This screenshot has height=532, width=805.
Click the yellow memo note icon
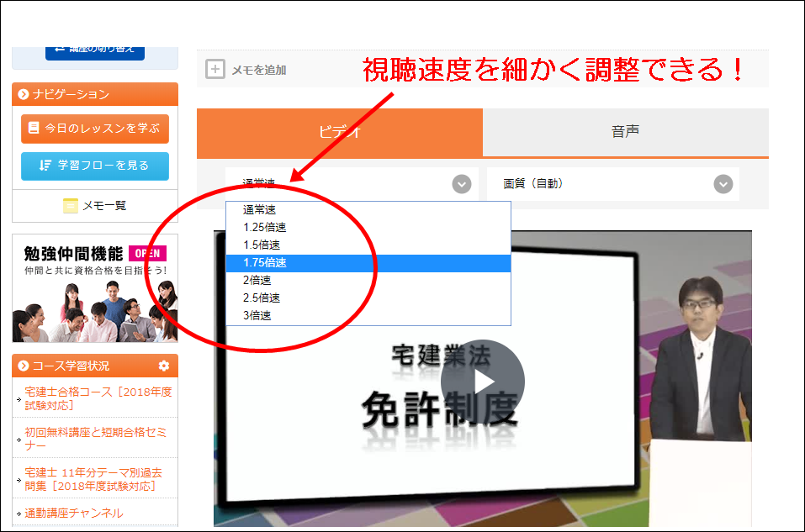coord(71,206)
